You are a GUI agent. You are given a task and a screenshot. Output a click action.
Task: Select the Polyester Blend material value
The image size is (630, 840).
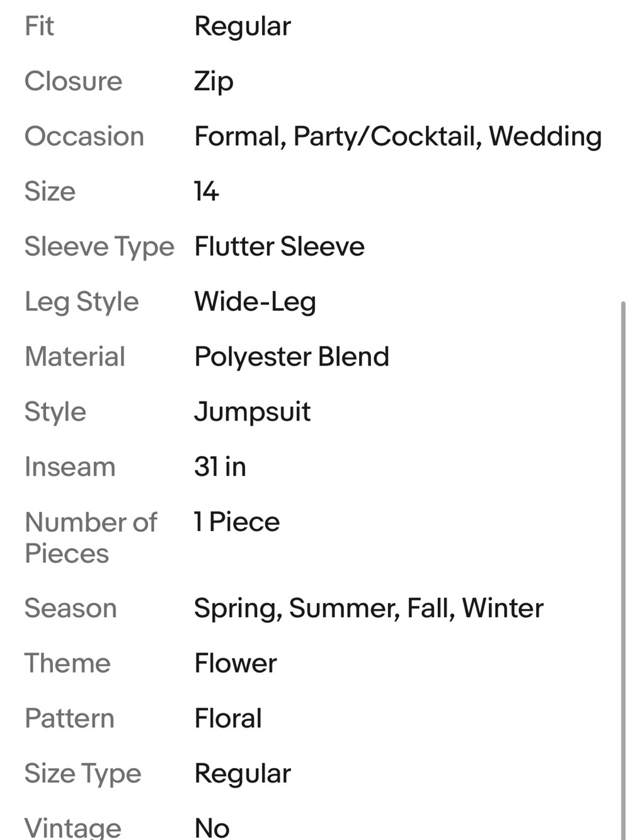click(x=292, y=357)
